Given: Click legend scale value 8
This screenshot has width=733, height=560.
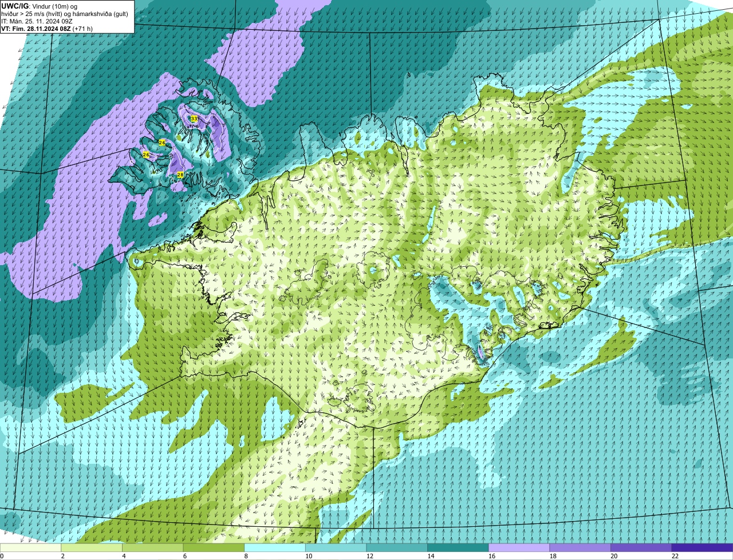Looking at the screenshot, I should click(246, 556).
